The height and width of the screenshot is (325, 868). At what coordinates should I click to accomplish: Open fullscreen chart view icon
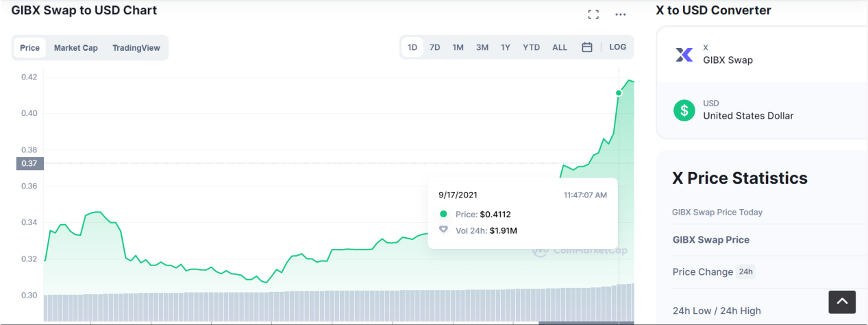click(x=593, y=14)
